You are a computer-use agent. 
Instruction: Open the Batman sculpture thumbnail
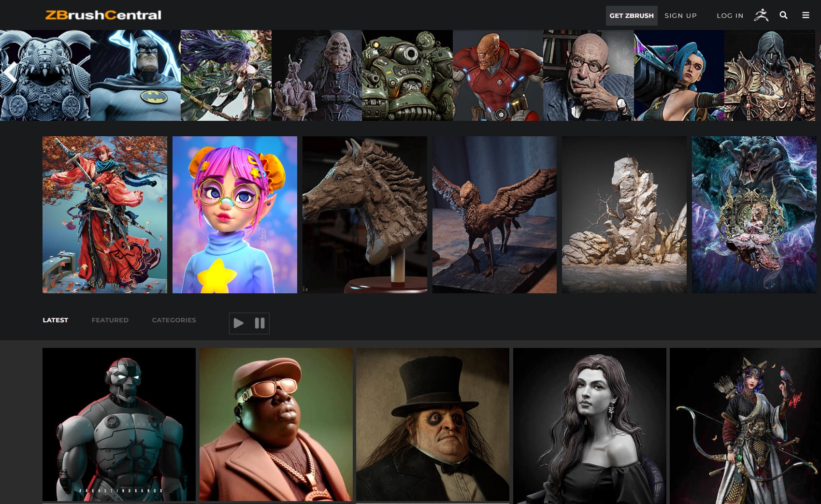point(134,75)
